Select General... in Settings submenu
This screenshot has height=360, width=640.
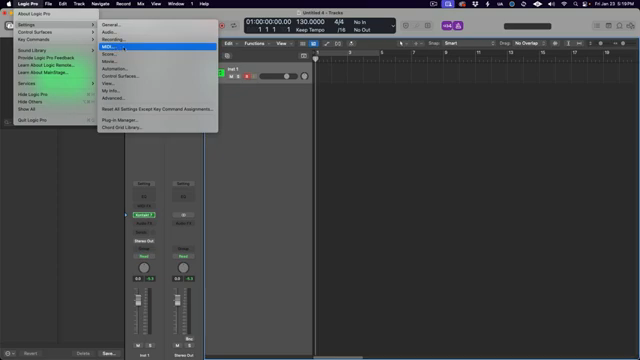coord(158,25)
